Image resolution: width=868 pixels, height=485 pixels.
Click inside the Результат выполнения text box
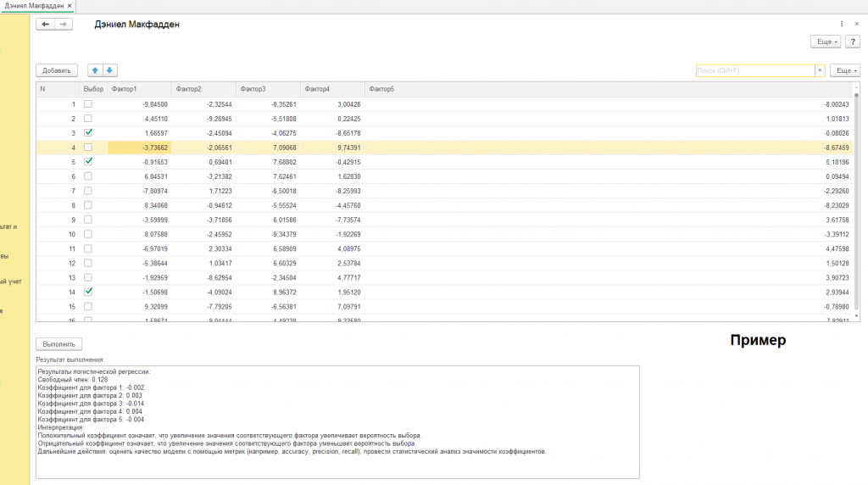pos(337,422)
